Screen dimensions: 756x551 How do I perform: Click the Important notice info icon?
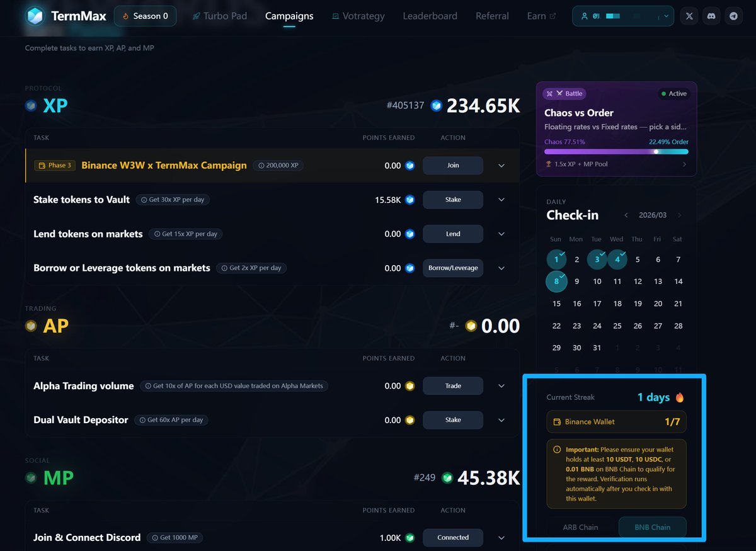tap(557, 450)
